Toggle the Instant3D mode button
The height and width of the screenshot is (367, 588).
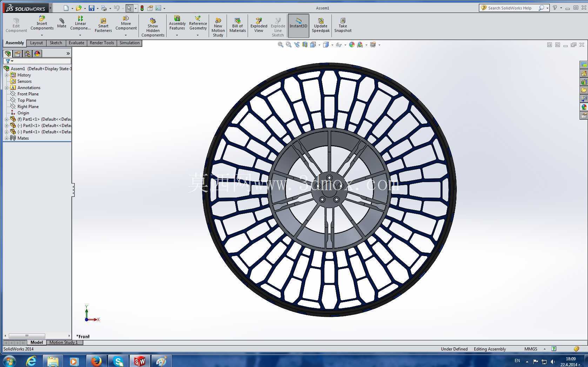(x=298, y=26)
